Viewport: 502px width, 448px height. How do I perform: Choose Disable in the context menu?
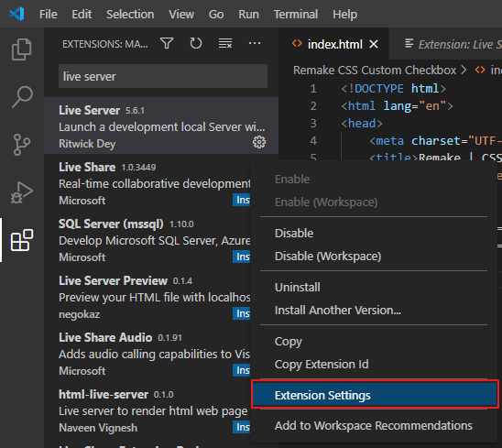[374, 233]
